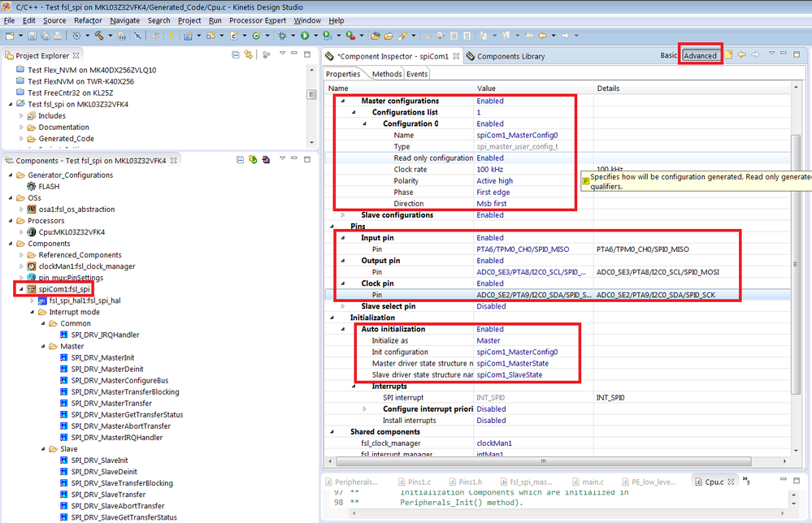
Task: Click the Build hammer icon in toolbar
Action: click(x=99, y=36)
